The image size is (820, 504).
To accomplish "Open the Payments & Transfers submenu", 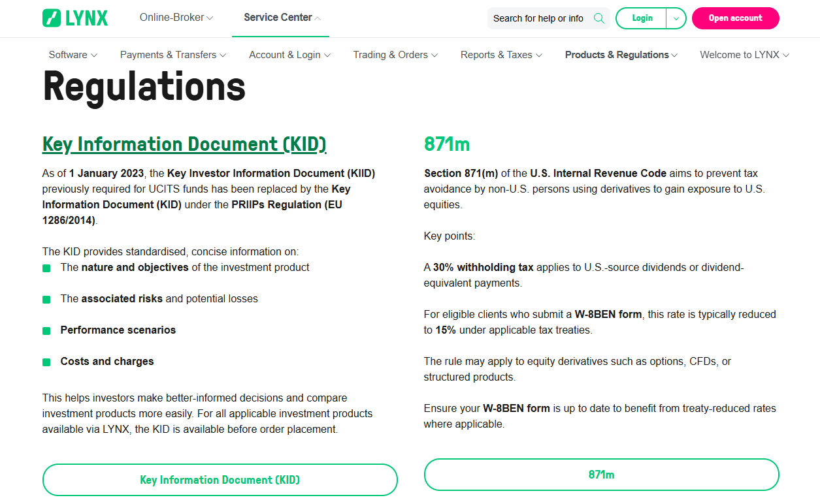I will click(173, 55).
